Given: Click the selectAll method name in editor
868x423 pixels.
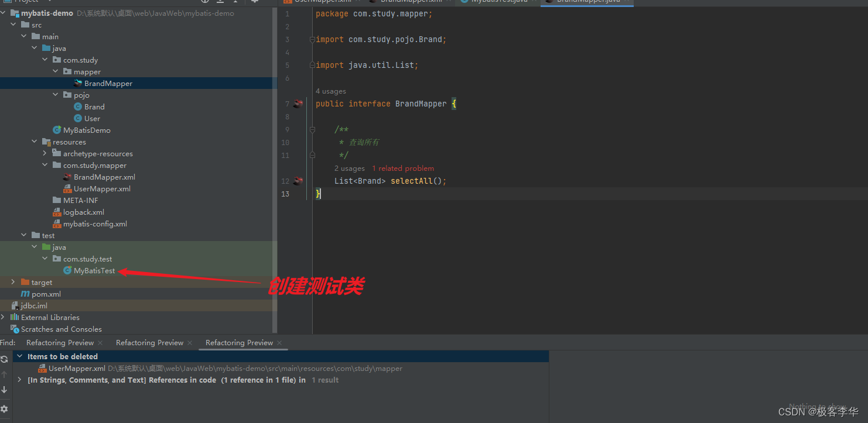Looking at the screenshot, I should (411, 181).
